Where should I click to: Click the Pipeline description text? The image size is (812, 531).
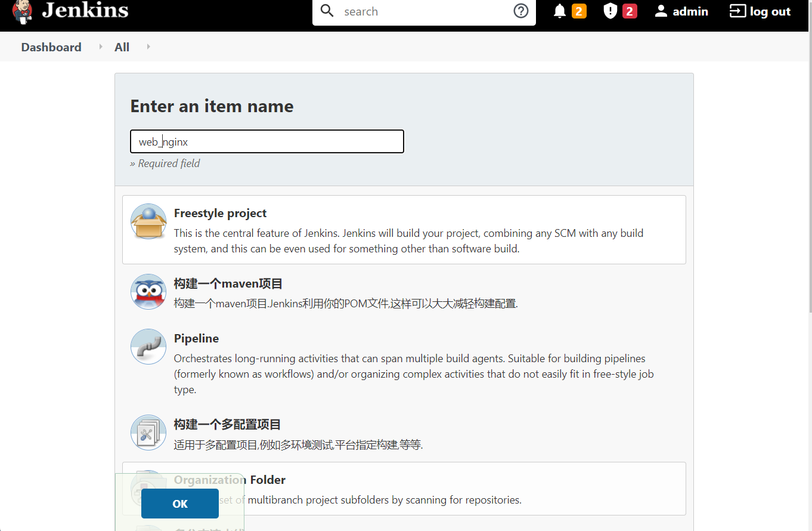pyautogui.click(x=414, y=374)
